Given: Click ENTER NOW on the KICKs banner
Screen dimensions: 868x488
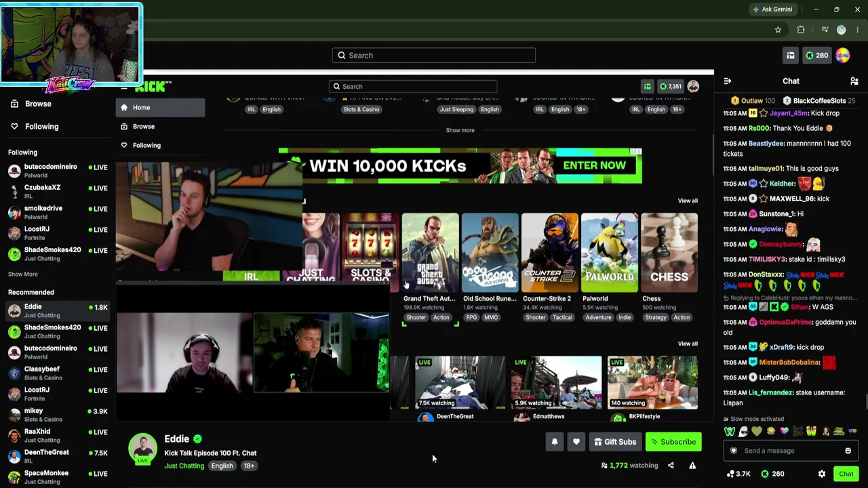Looking at the screenshot, I should 595,165.
